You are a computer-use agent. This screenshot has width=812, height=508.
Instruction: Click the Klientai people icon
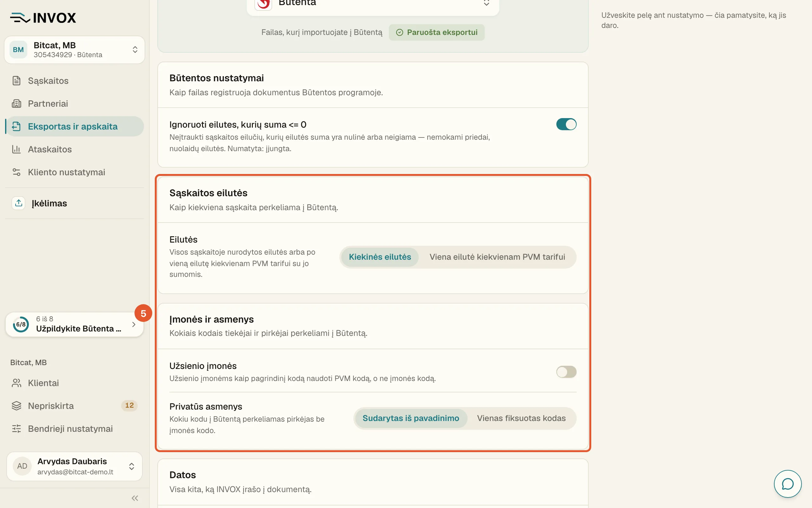[16, 383]
